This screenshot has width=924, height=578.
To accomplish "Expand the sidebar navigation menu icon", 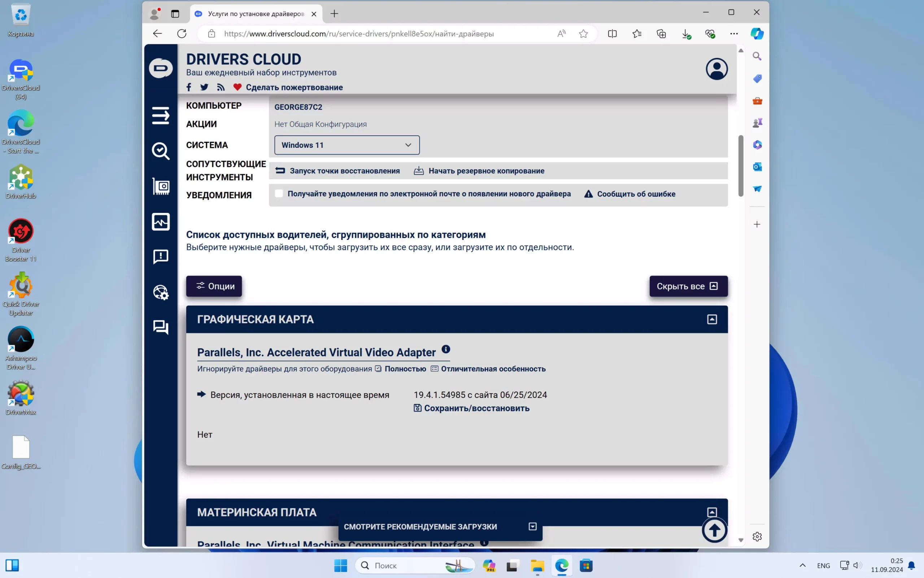I will 161,115.
